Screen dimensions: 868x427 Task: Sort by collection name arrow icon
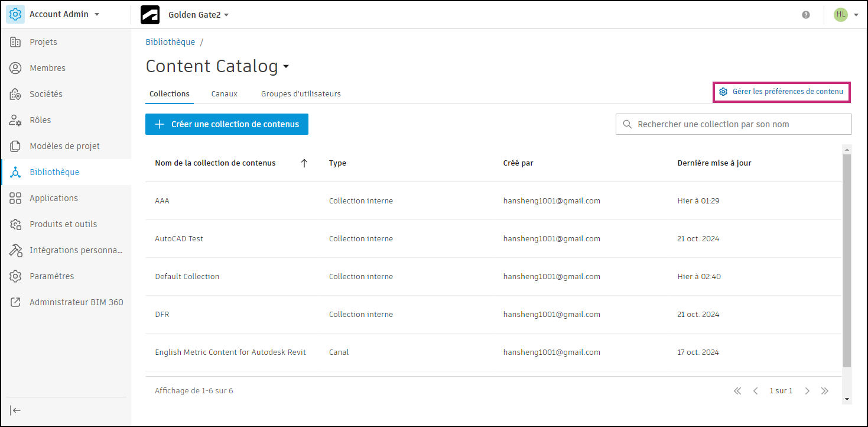(304, 163)
